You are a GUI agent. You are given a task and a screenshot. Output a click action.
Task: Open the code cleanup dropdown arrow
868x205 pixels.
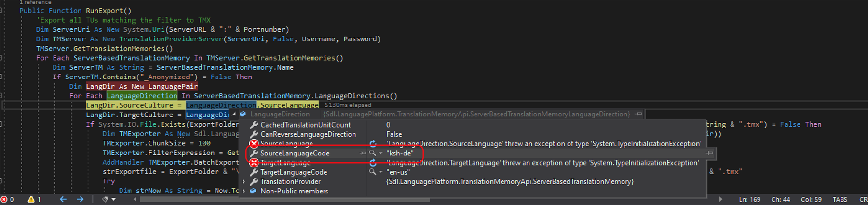(114, 199)
